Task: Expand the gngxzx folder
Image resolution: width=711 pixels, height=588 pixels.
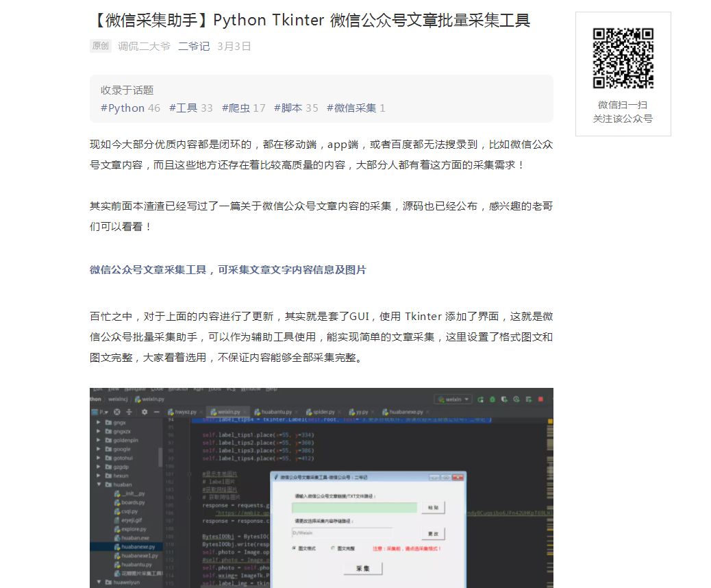Action: 99,432
